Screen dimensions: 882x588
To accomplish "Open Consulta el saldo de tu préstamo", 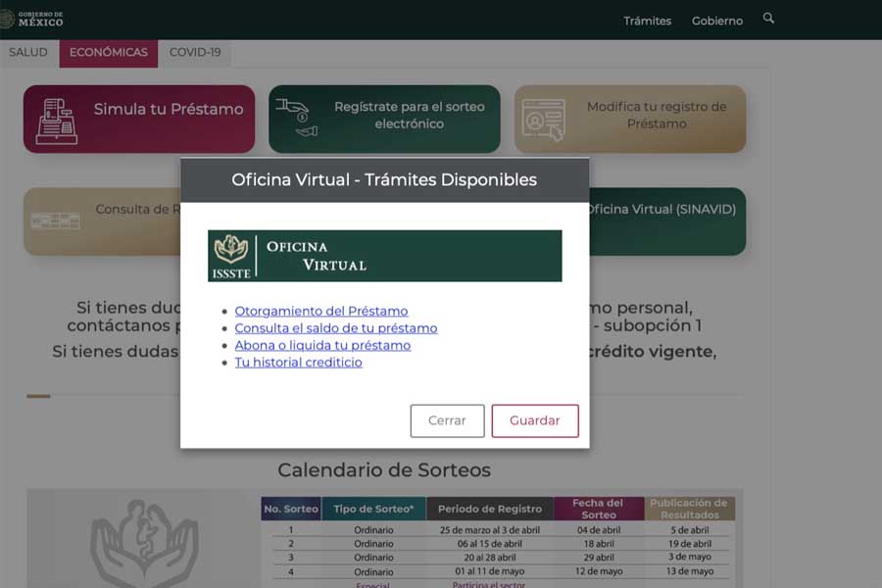I will tap(336, 328).
